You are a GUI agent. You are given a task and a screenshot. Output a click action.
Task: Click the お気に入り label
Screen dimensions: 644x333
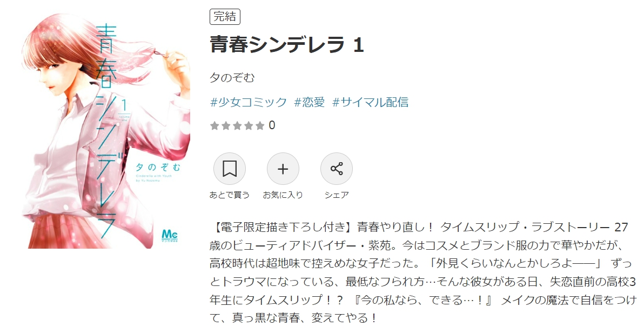point(283,195)
